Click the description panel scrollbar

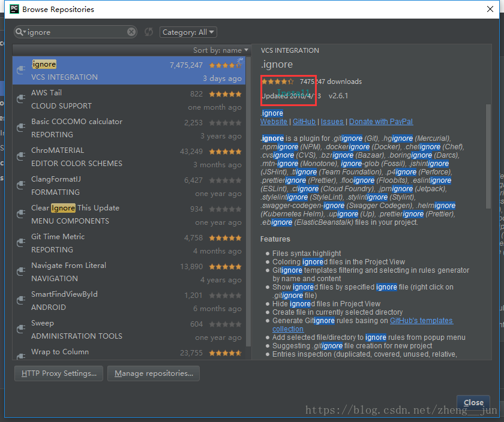(x=488, y=156)
